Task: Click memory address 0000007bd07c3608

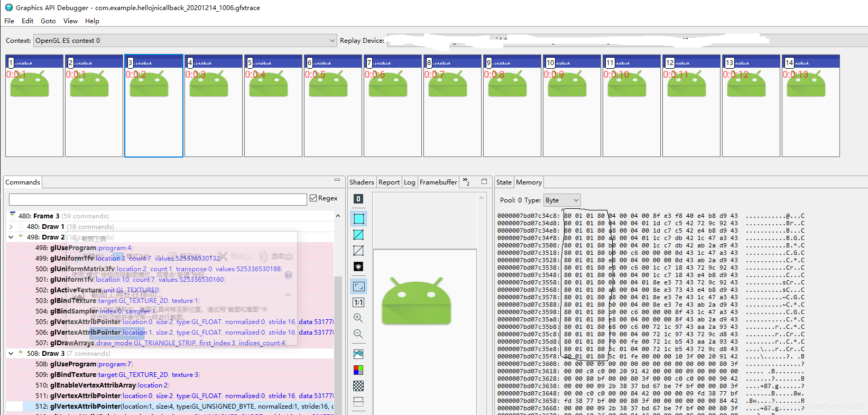Action: point(528,364)
